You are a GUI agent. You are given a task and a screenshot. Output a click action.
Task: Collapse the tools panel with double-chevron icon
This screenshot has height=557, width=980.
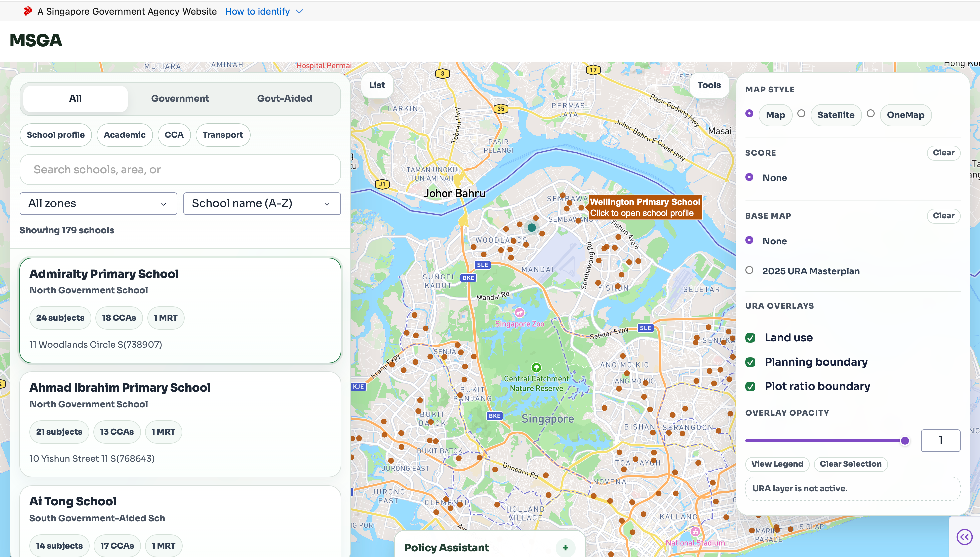[x=965, y=537]
